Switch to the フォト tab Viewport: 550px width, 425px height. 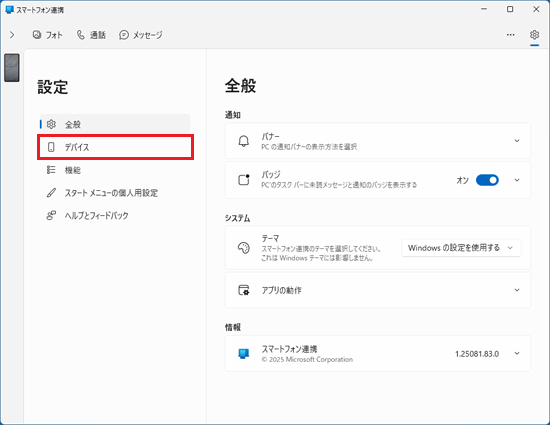click(47, 35)
